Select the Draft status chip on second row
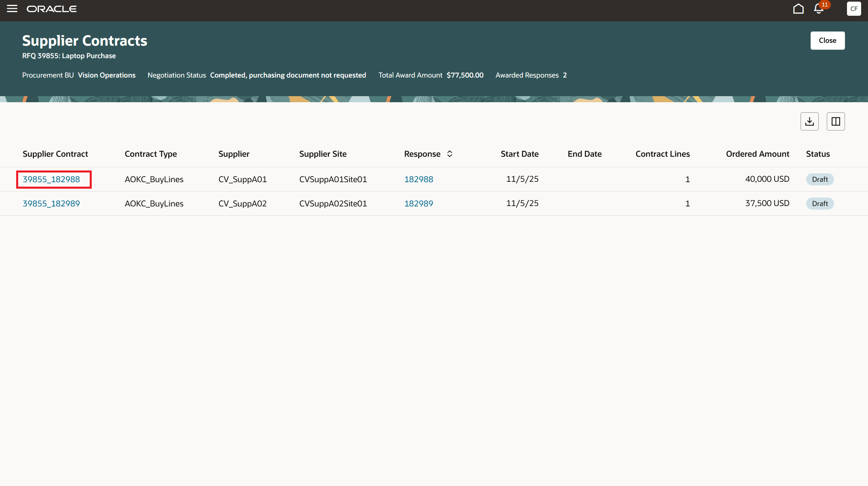 click(x=820, y=203)
